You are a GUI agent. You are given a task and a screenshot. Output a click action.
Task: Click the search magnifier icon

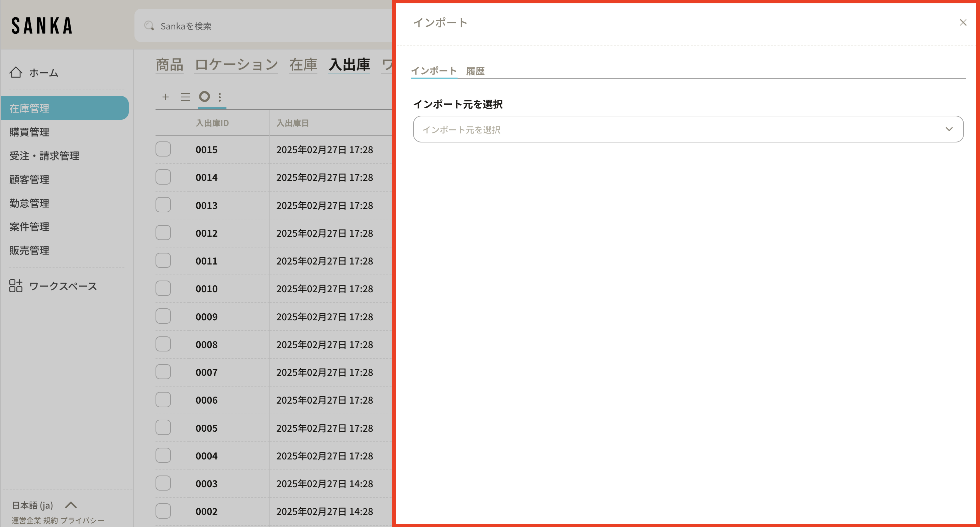click(x=149, y=26)
